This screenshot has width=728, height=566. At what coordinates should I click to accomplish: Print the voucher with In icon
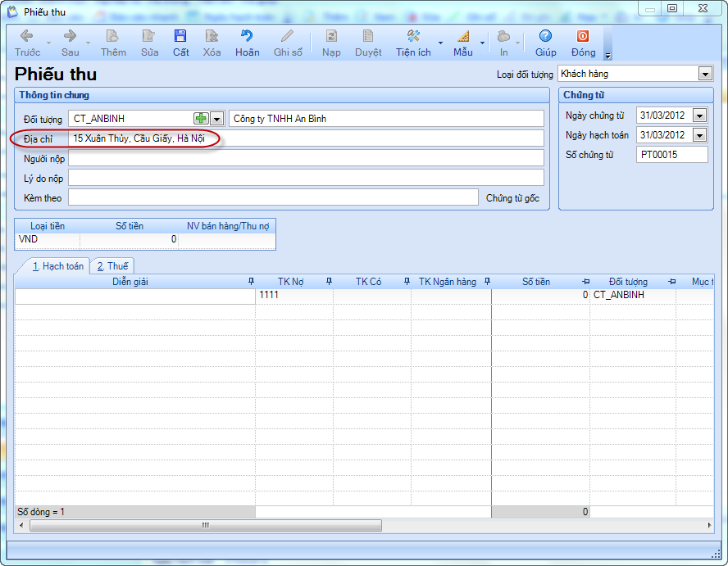tap(503, 37)
